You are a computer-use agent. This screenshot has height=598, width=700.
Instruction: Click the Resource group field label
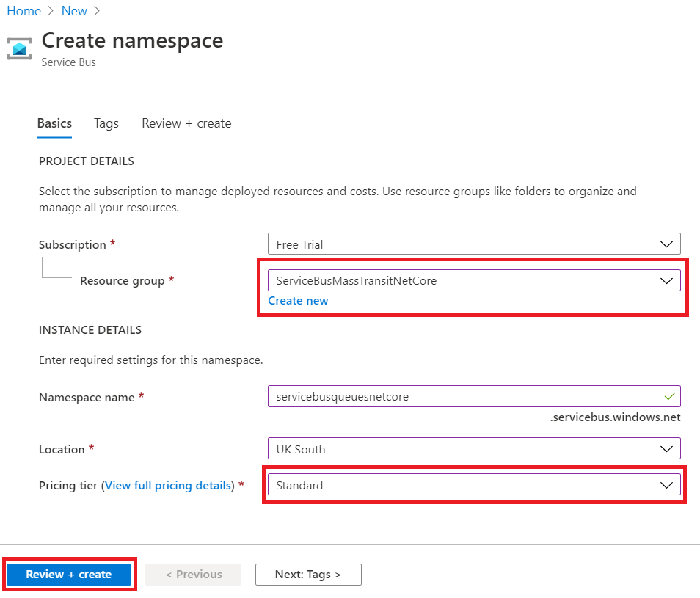click(122, 281)
